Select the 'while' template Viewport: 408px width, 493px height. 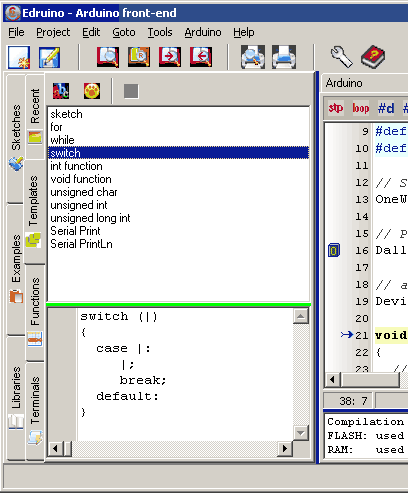click(178, 140)
